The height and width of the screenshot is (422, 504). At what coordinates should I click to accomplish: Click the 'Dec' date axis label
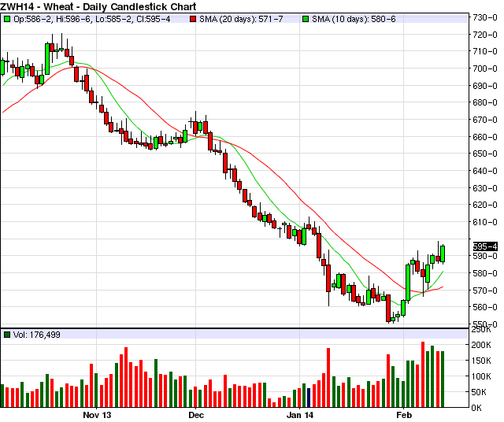click(x=196, y=415)
